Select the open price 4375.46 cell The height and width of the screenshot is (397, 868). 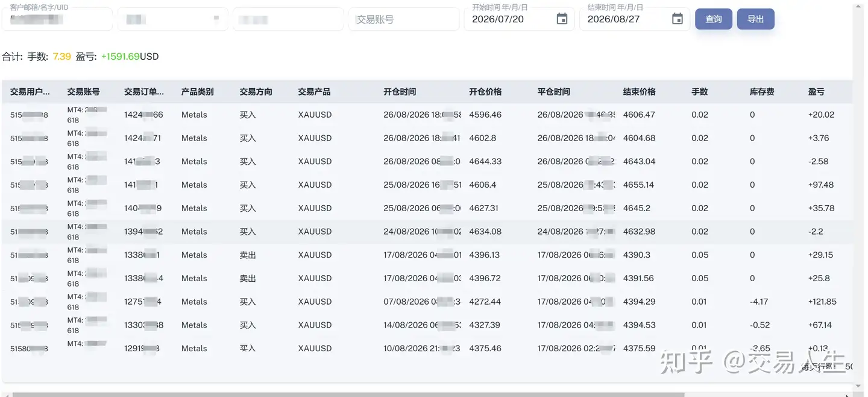coord(485,348)
